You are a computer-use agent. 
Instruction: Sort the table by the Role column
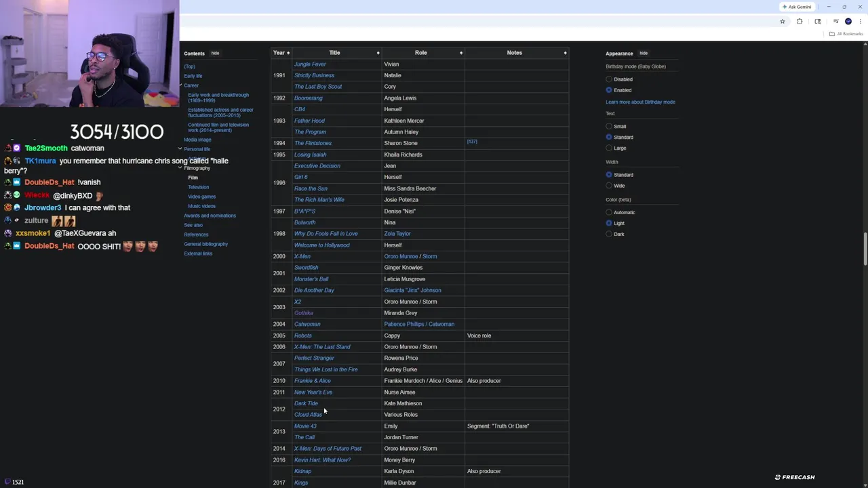click(423, 53)
